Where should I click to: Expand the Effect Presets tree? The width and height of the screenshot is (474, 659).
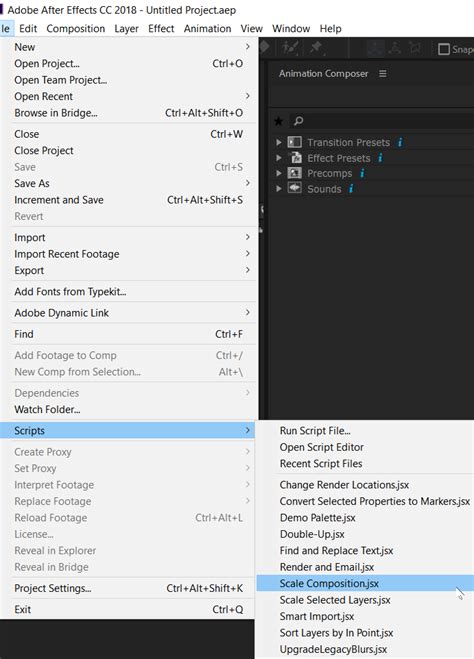[x=278, y=158]
